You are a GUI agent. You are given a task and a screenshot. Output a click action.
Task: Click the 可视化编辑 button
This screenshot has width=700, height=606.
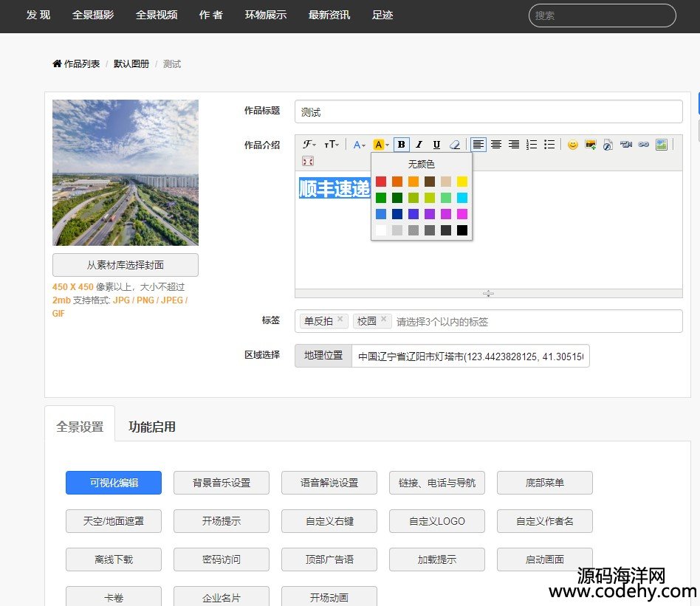point(114,483)
